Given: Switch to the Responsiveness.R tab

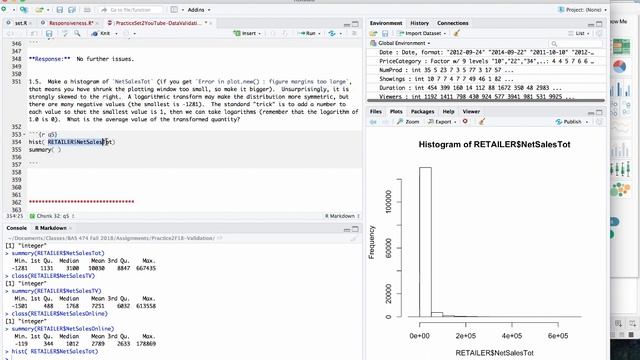Looking at the screenshot, I should pos(71,23).
